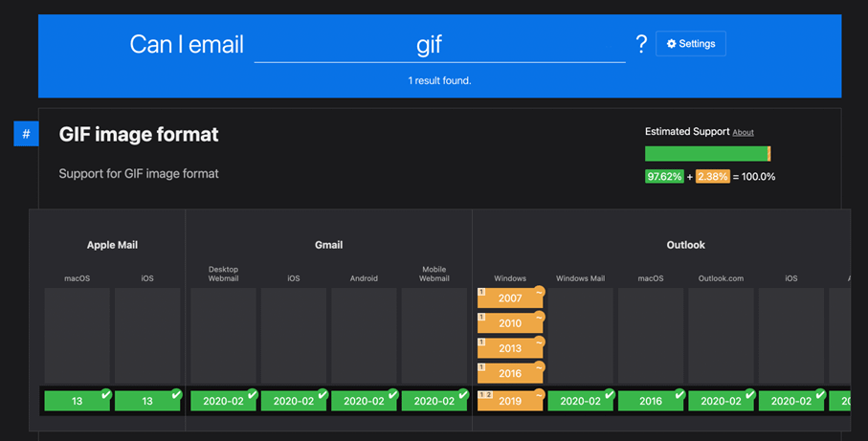Click the orange 2.38% partial support badge
The width and height of the screenshot is (868, 441).
[x=712, y=177]
